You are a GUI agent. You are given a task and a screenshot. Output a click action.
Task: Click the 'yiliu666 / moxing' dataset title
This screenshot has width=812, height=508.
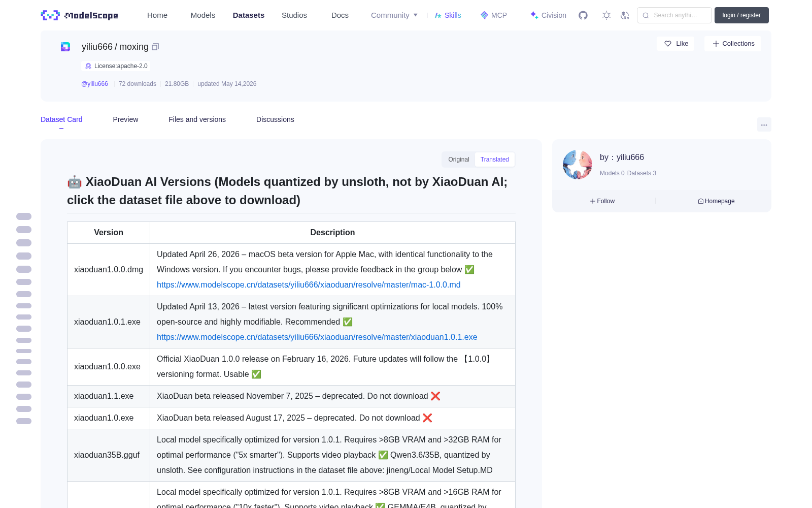tap(115, 47)
